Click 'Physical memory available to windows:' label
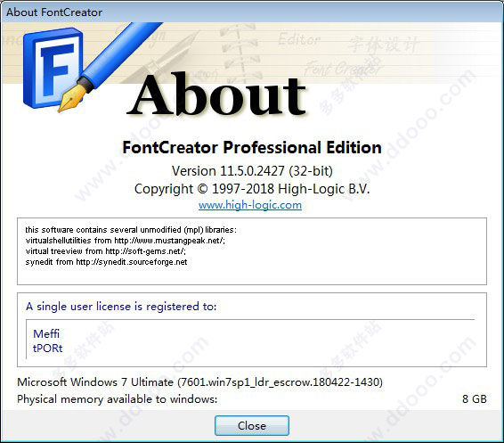Image resolution: width=504 pixels, height=443 pixels. [x=118, y=399]
